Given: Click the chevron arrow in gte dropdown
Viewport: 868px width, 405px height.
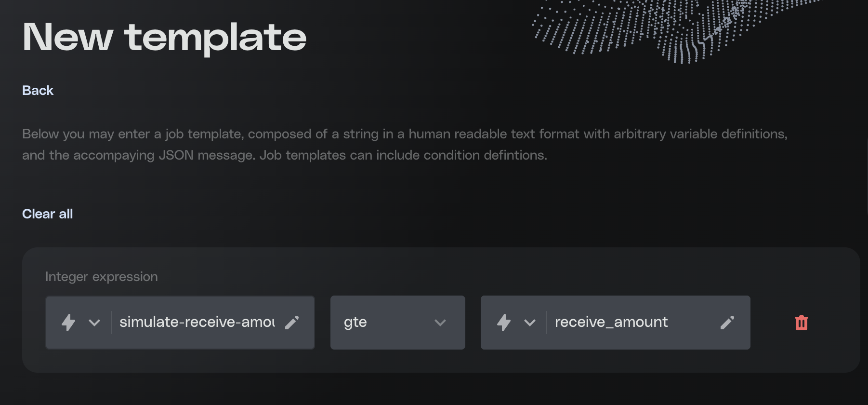Looking at the screenshot, I should tap(440, 323).
